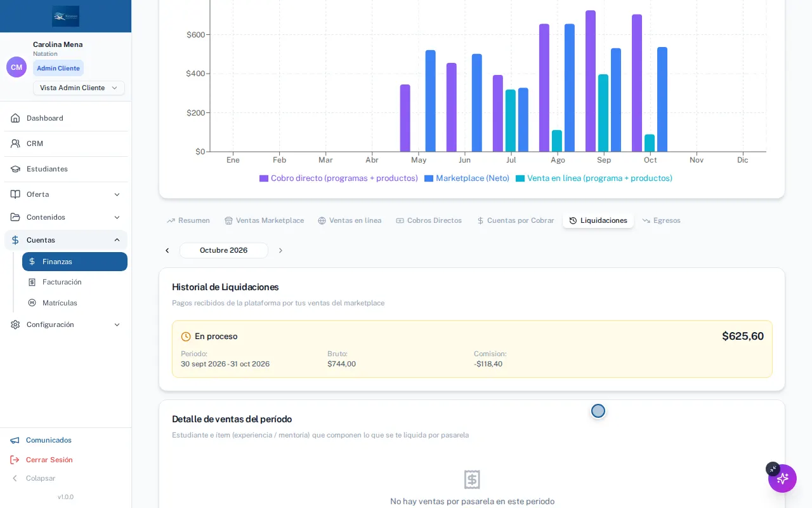Expand the Oferta menu section
Screen dimensions: 812x508
(66, 194)
